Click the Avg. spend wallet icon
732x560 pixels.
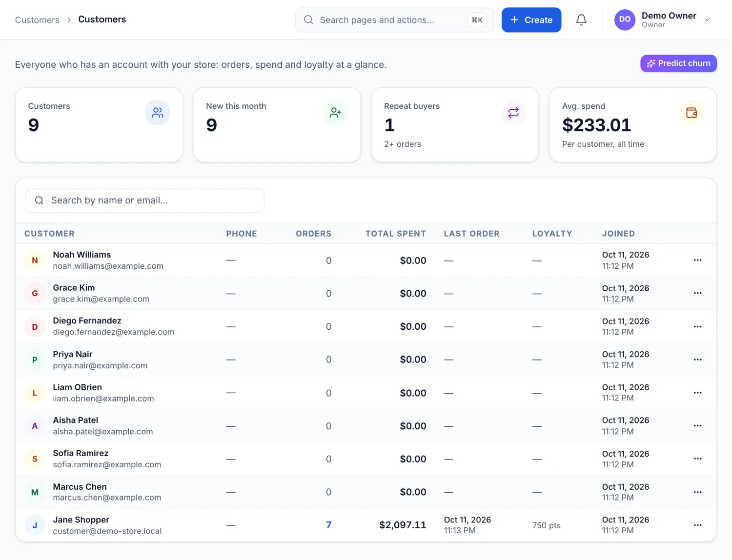point(692,113)
